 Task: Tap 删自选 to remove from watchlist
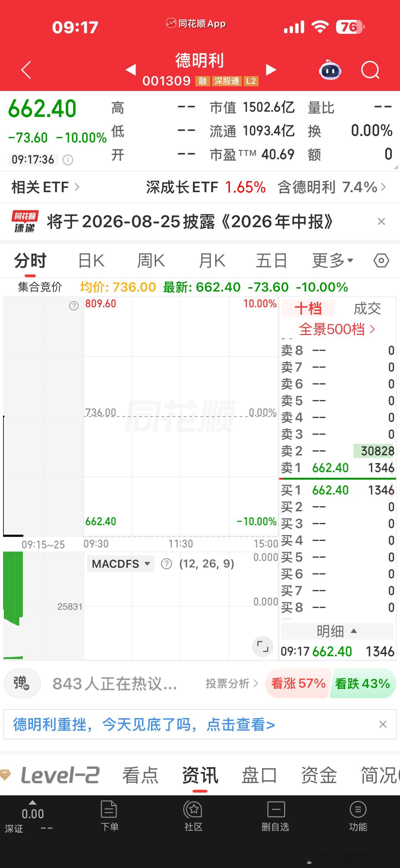click(275, 816)
